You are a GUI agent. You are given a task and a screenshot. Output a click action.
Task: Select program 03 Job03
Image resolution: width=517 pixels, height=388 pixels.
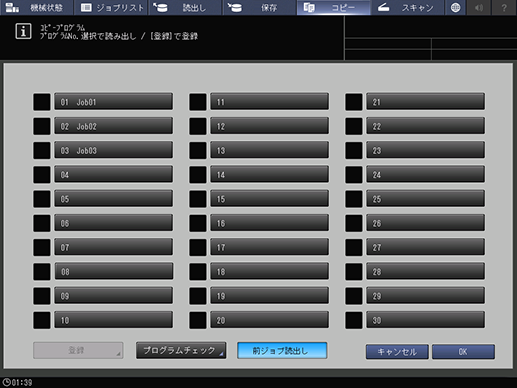(x=114, y=150)
